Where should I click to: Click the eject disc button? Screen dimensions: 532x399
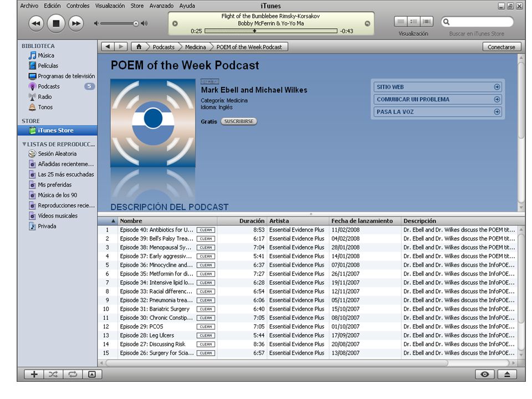click(507, 374)
